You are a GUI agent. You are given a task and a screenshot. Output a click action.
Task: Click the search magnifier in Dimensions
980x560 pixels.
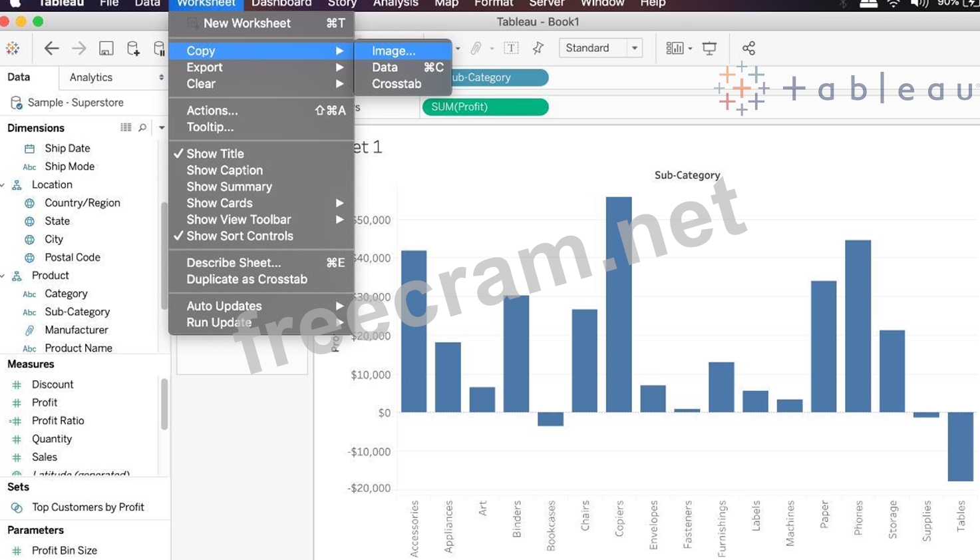pos(142,127)
